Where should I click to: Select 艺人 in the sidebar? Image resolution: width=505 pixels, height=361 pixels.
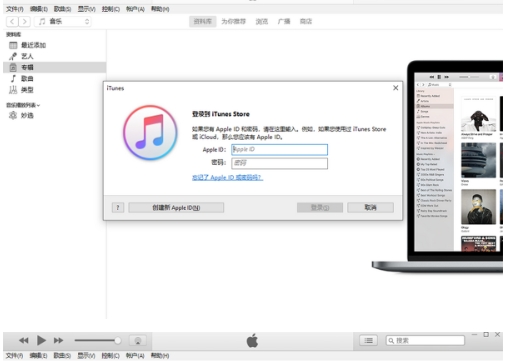pos(55,56)
